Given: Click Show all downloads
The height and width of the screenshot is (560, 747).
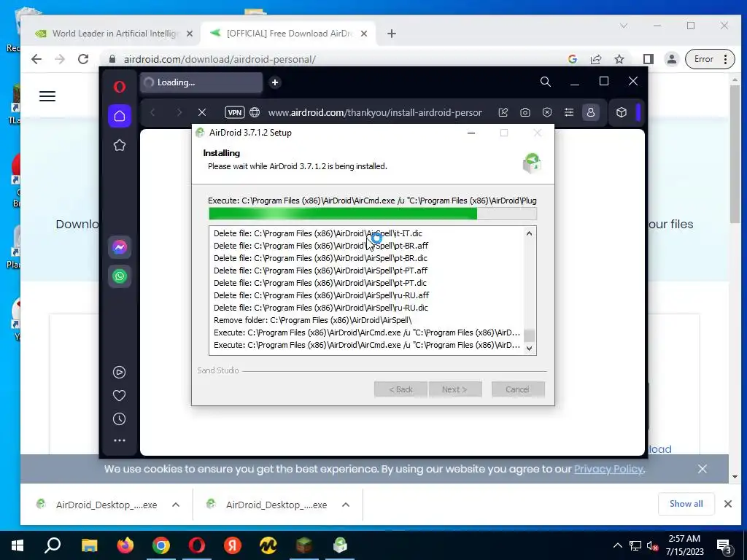Looking at the screenshot, I should (x=686, y=504).
